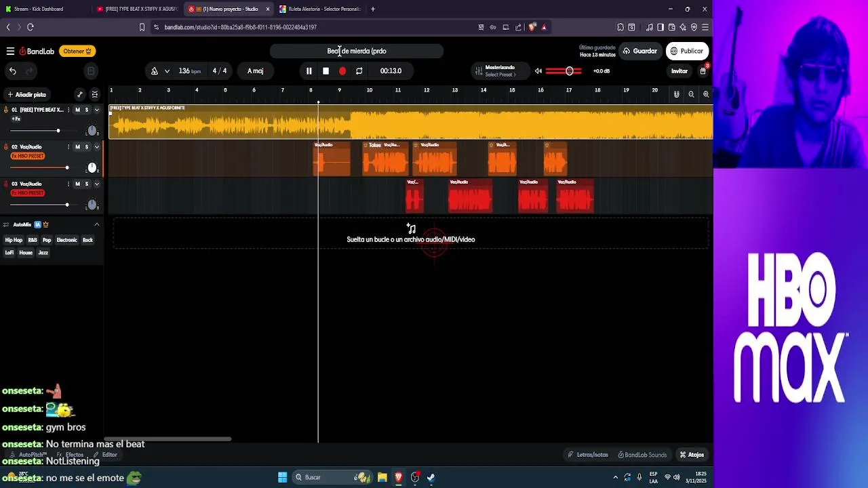Expand track 02 options chevron
The height and width of the screenshot is (488, 868).
[x=96, y=146]
